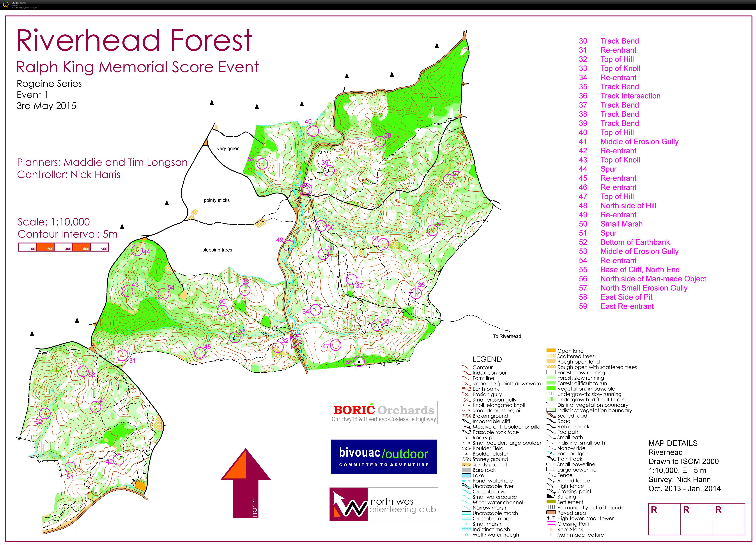Select control circle 42 on the map
The height and width of the screenshot is (545, 756).
pos(118,460)
